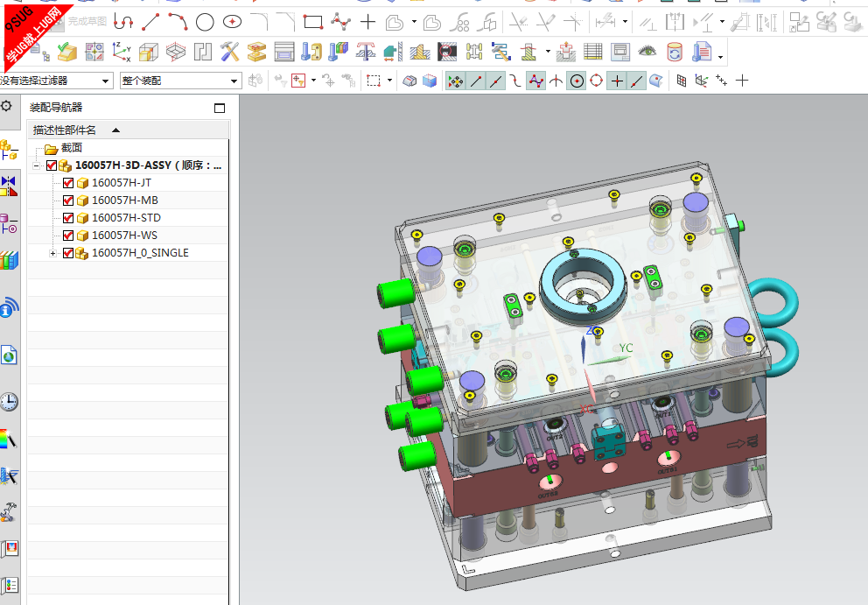Open the Mold CSYS axes tool
The image size is (868, 605).
pos(122,52)
